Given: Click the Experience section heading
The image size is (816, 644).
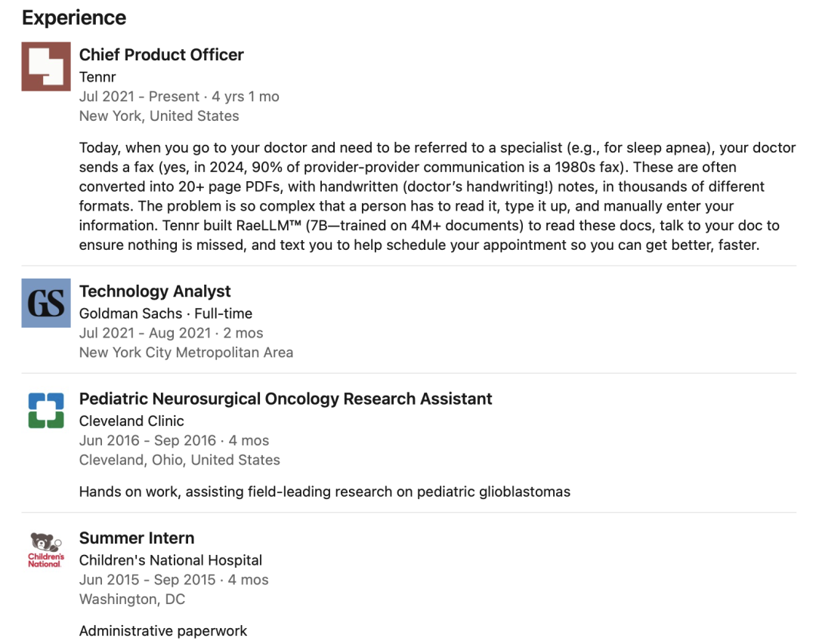Looking at the screenshot, I should 74,17.
